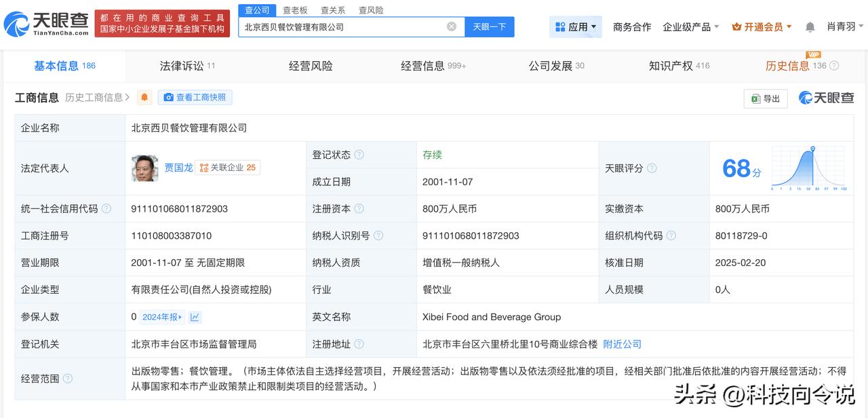Viewport: 868px width, 418px height.
Task: Select the 查风险 search tab
Action: (x=371, y=10)
